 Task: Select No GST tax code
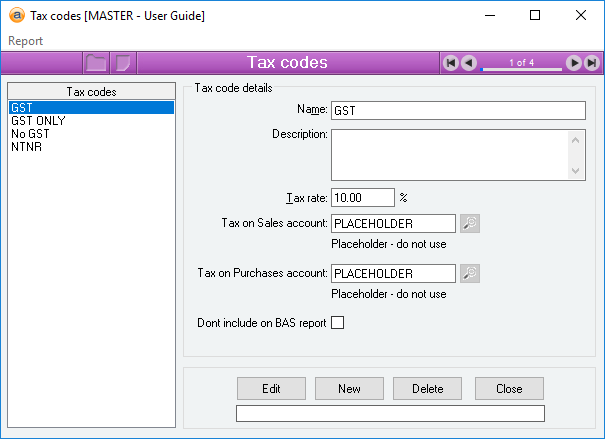click(31, 133)
